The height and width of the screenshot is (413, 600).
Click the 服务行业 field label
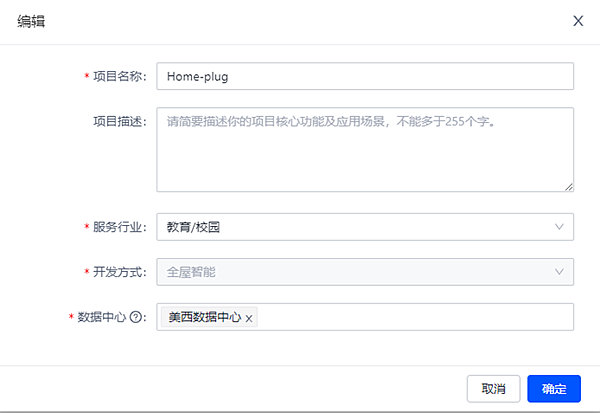[119, 227]
